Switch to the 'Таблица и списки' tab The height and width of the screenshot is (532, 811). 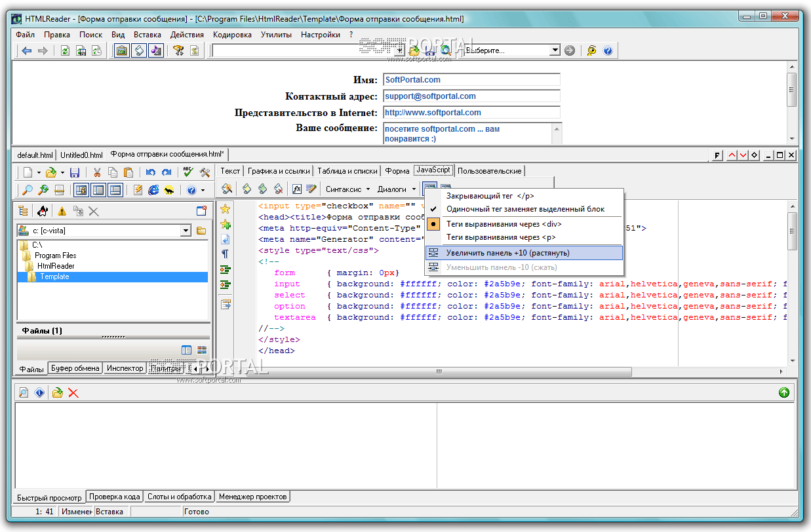pos(347,171)
